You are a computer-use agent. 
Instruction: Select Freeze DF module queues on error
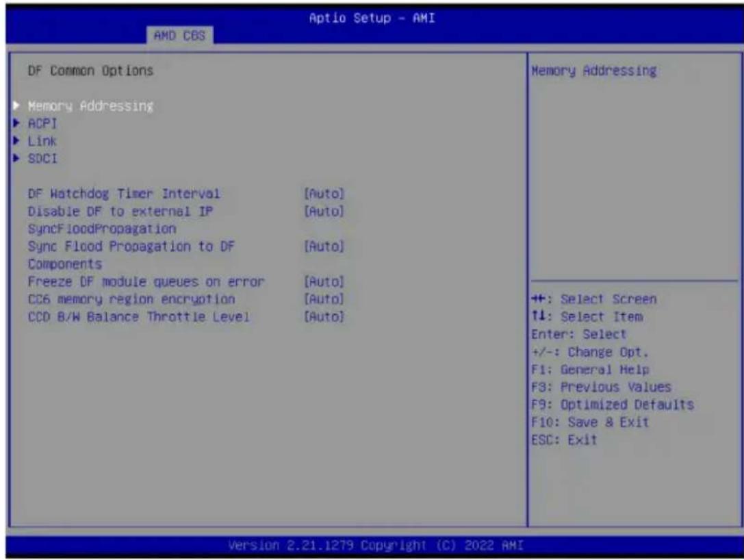(x=146, y=281)
